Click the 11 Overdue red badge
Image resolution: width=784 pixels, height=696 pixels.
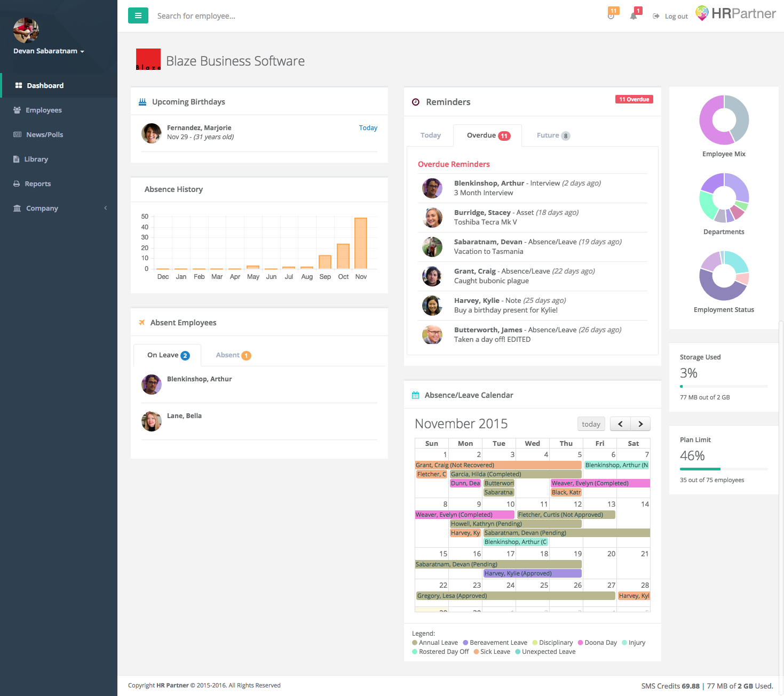click(634, 99)
